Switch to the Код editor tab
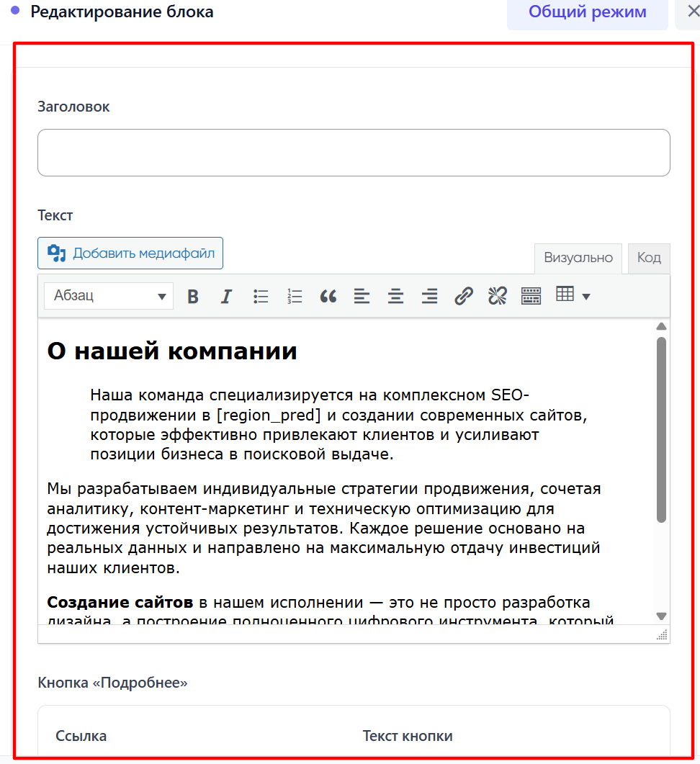Screen dimensions: 700x764 coord(649,258)
